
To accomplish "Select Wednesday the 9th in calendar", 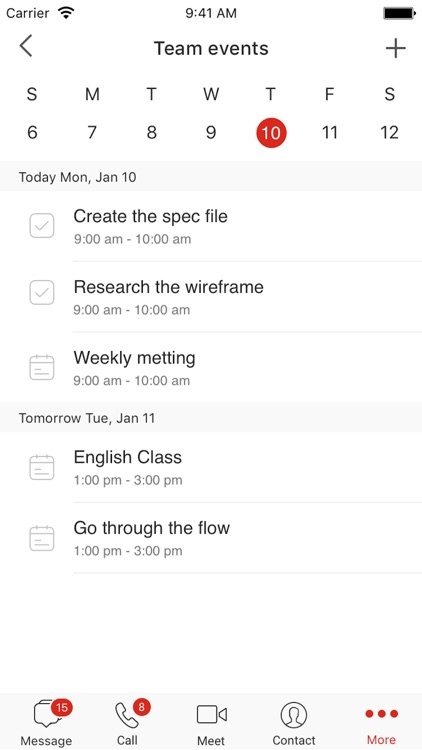I will point(211,132).
